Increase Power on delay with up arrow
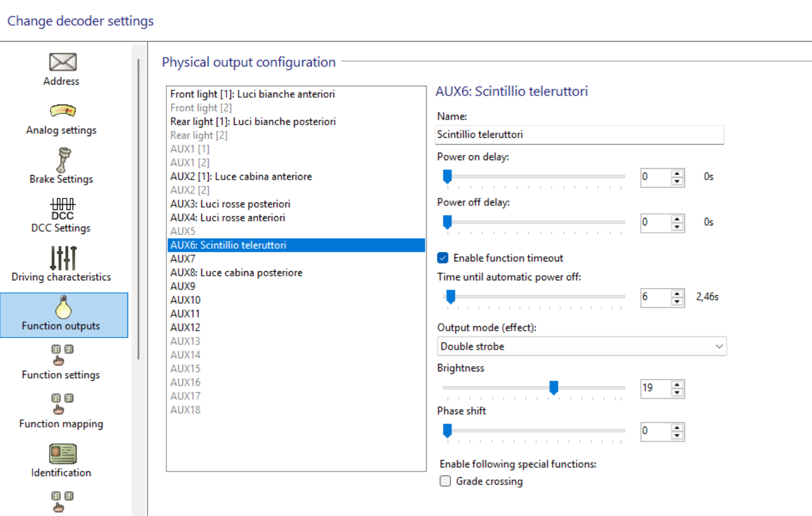The height and width of the screenshot is (516, 812). [677, 173]
